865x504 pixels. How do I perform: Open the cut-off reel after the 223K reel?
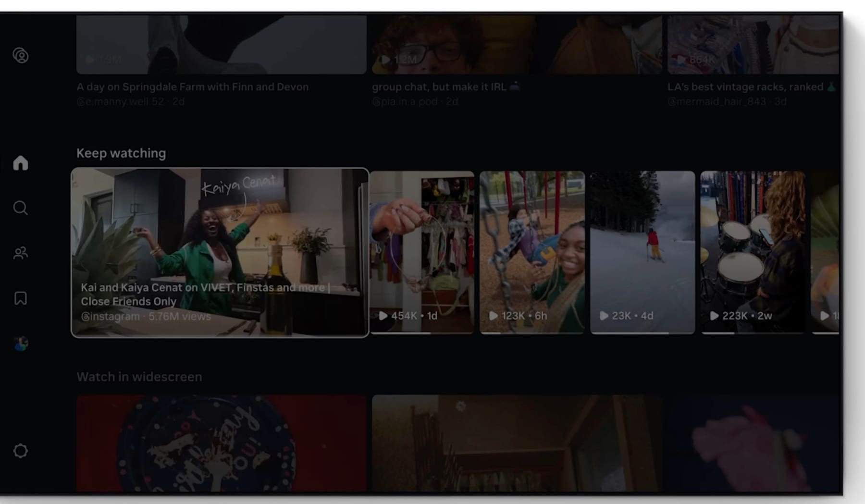(826, 252)
